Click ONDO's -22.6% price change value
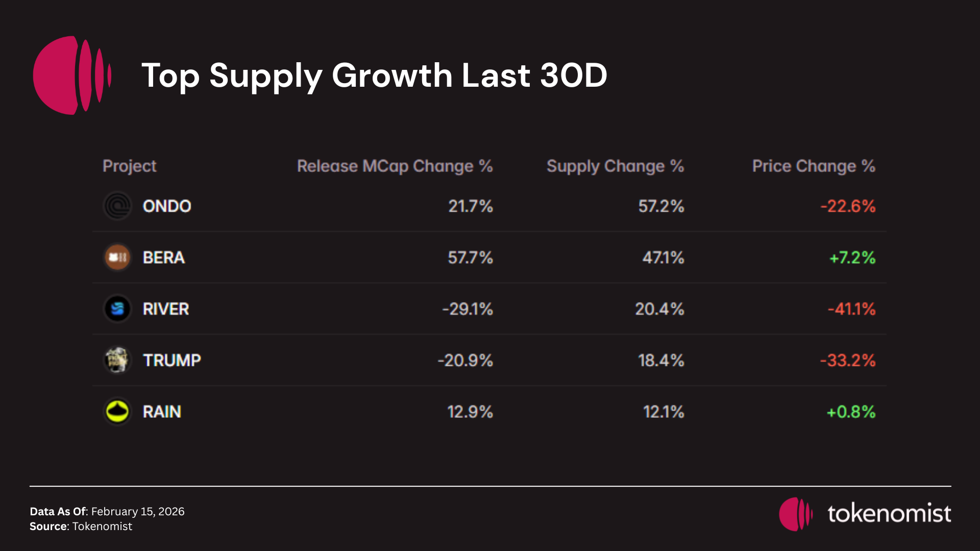 (x=848, y=206)
